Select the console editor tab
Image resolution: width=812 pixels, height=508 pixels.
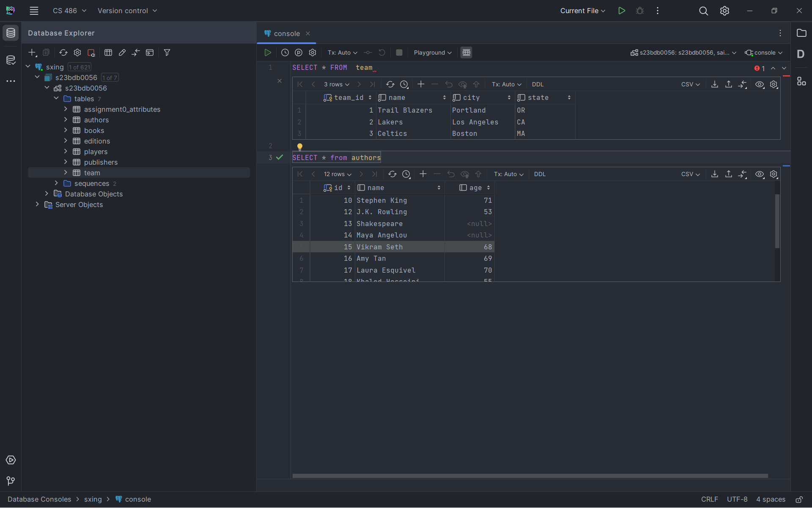[286, 33]
